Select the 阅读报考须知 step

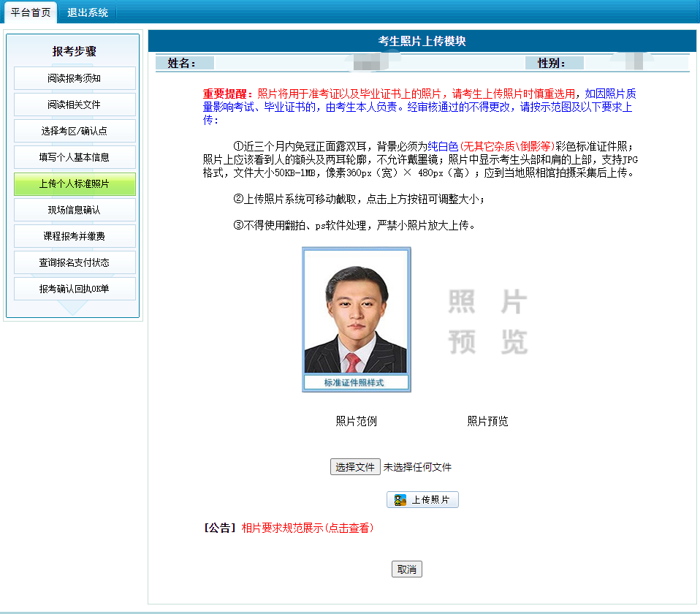[75, 78]
